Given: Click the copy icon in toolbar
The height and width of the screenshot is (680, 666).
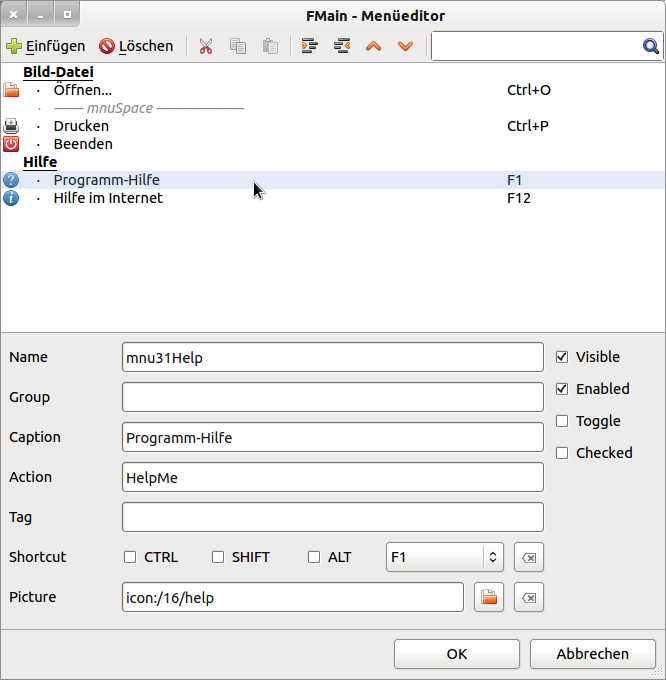Looking at the screenshot, I should [x=238, y=46].
